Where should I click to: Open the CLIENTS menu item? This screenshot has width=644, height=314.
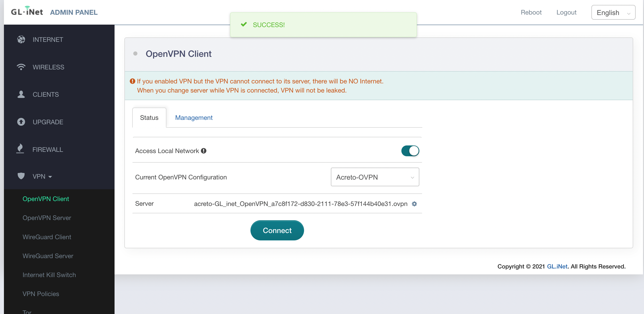[x=46, y=94]
